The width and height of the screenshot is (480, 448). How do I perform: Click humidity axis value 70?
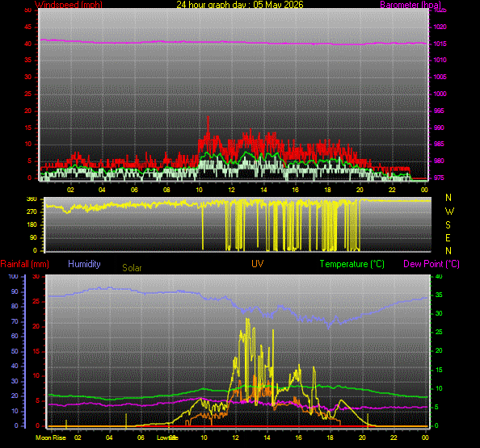tap(15, 321)
